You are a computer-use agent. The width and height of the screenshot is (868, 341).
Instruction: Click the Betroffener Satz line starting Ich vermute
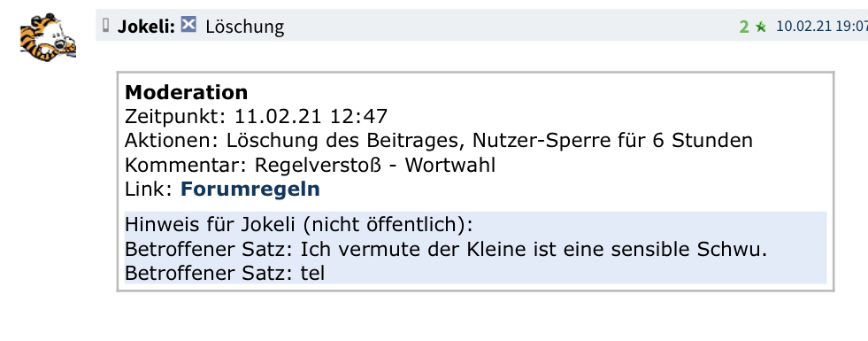446,250
